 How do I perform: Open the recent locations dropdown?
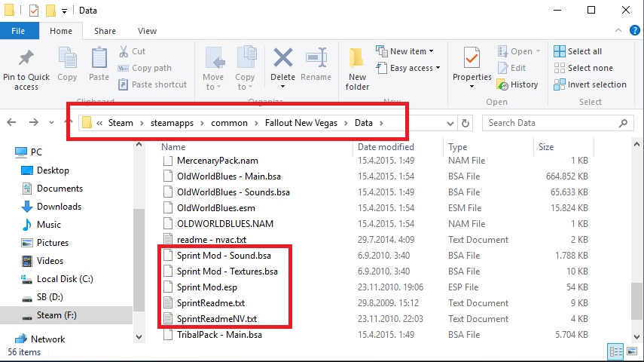51,123
